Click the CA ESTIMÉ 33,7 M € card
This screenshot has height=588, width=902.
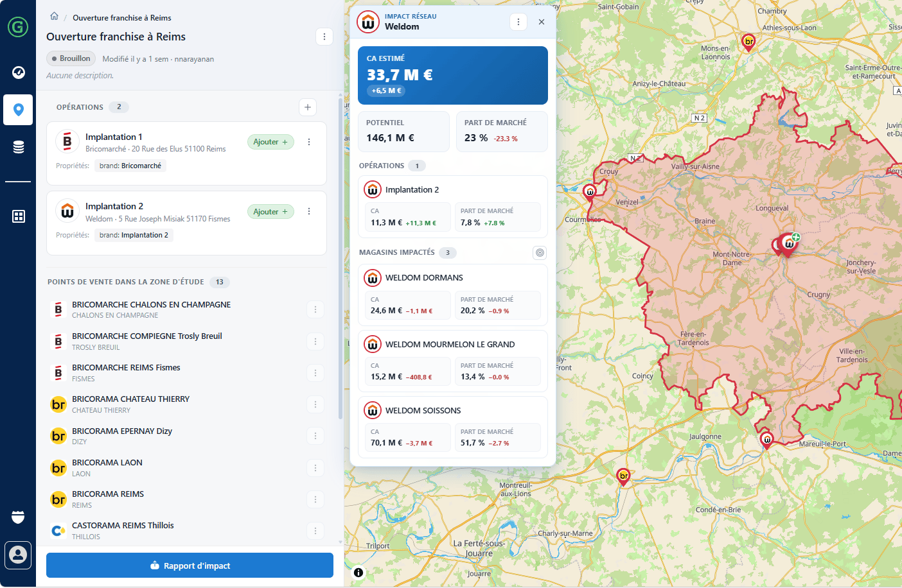click(453, 75)
